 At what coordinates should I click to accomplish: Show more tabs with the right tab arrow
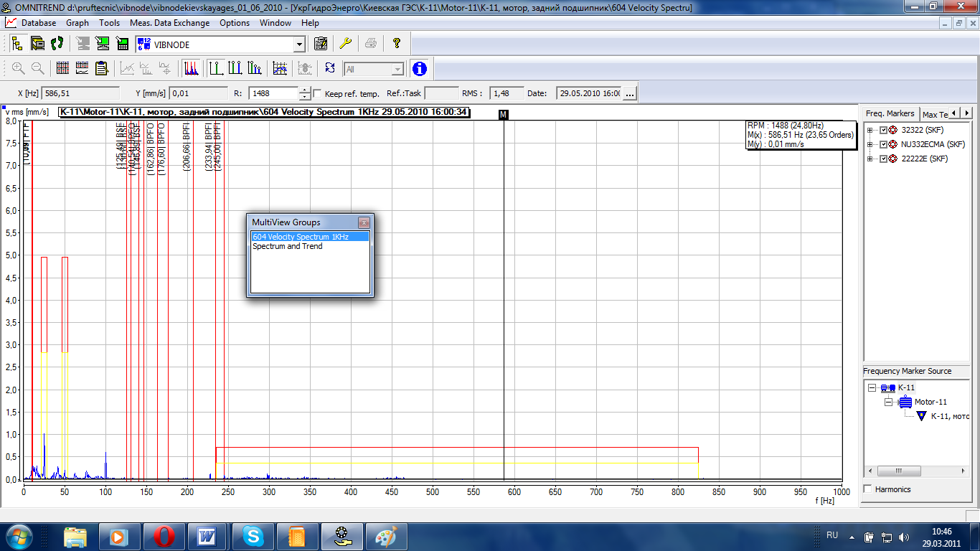click(x=966, y=113)
